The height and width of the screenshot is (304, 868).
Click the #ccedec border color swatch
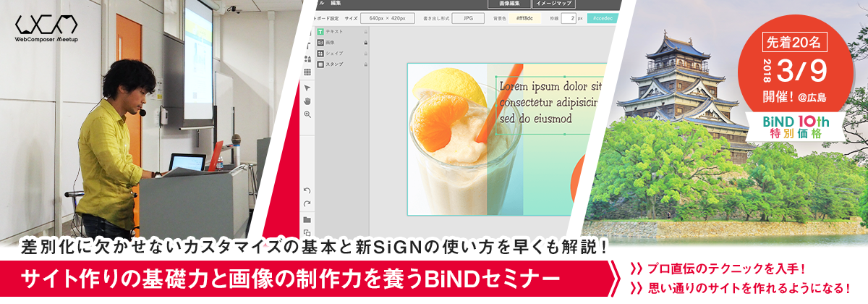(601, 18)
